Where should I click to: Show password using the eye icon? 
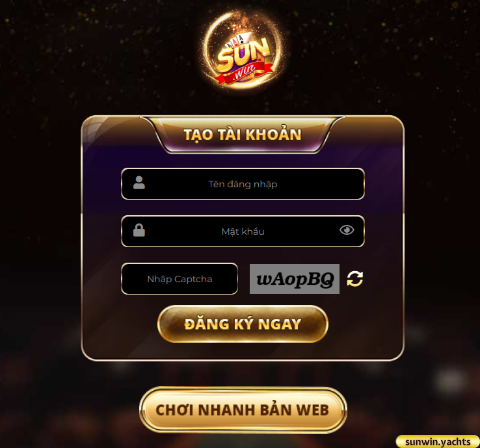click(347, 230)
